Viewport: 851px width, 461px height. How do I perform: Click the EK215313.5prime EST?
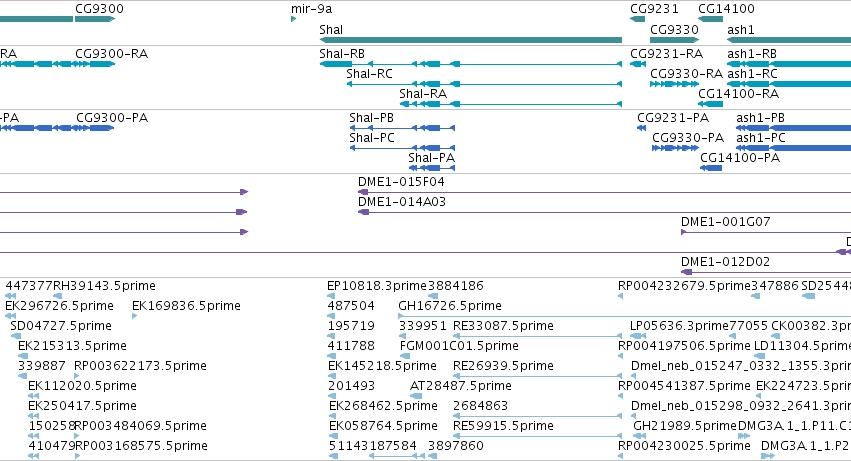(23, 356)
